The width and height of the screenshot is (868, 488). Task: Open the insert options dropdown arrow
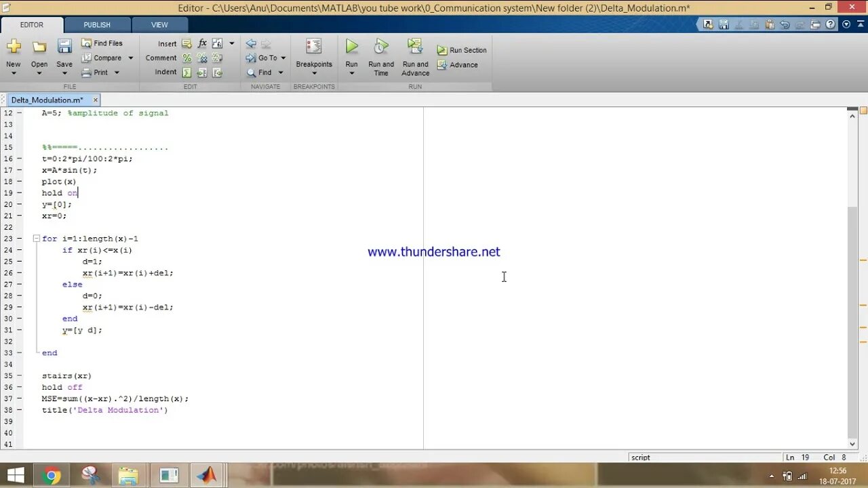[x=232, y=43]
